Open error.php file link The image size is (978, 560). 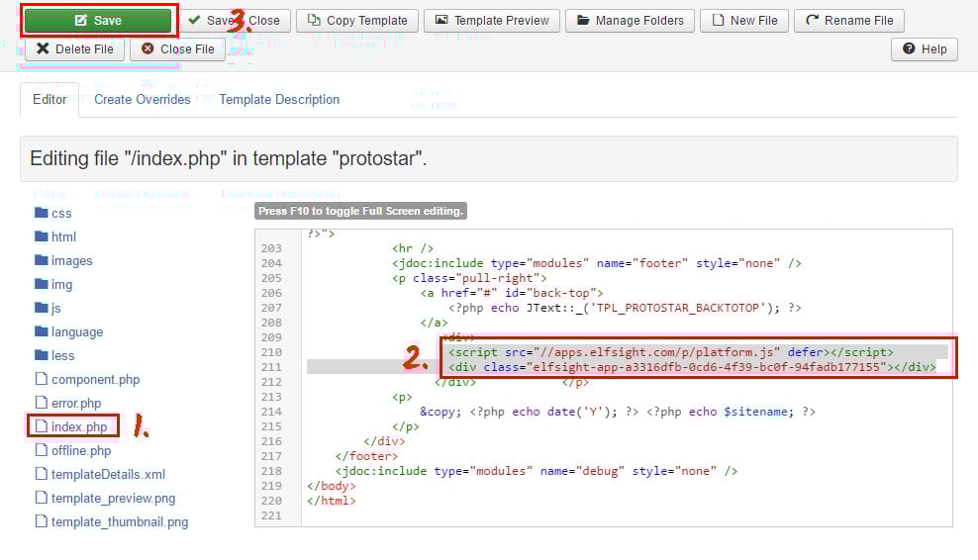pyautogui.click(x=76, y=403)
